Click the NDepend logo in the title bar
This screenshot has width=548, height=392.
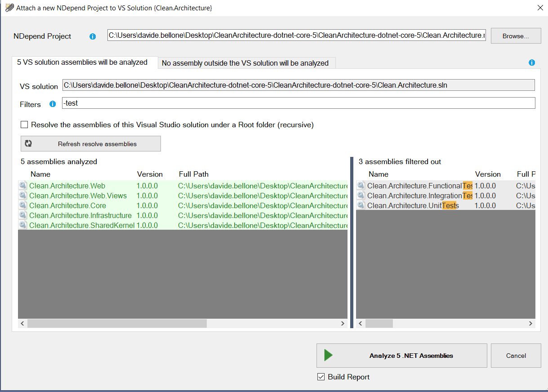(9, 8)
